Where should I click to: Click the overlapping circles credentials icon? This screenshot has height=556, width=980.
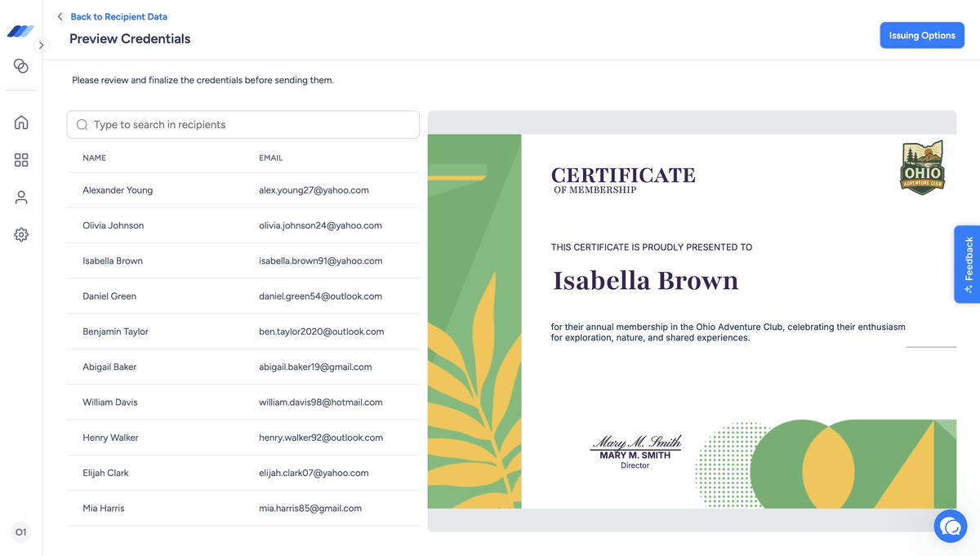coord(21,66)
